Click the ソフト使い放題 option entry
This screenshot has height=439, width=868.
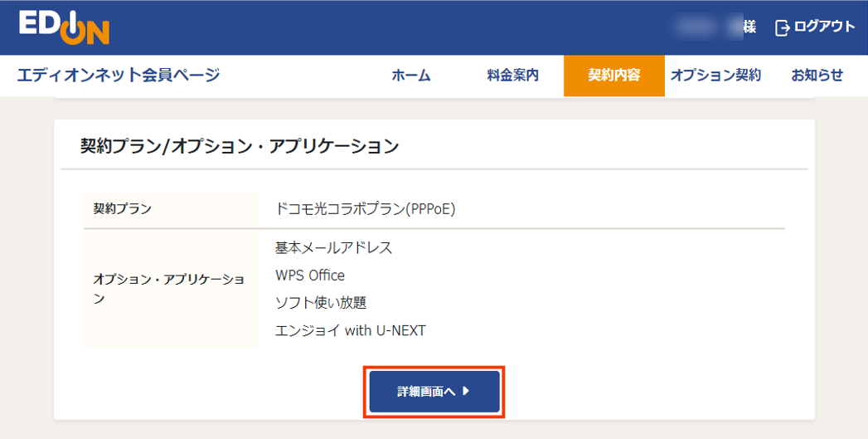[x=321, y=302]
